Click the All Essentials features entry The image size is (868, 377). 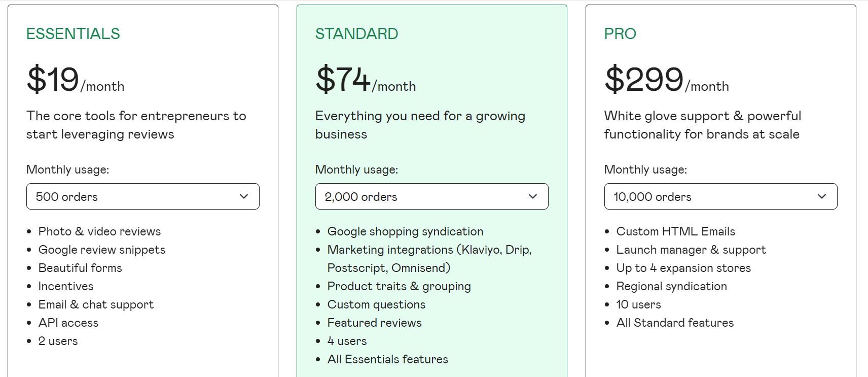[388, 359]
